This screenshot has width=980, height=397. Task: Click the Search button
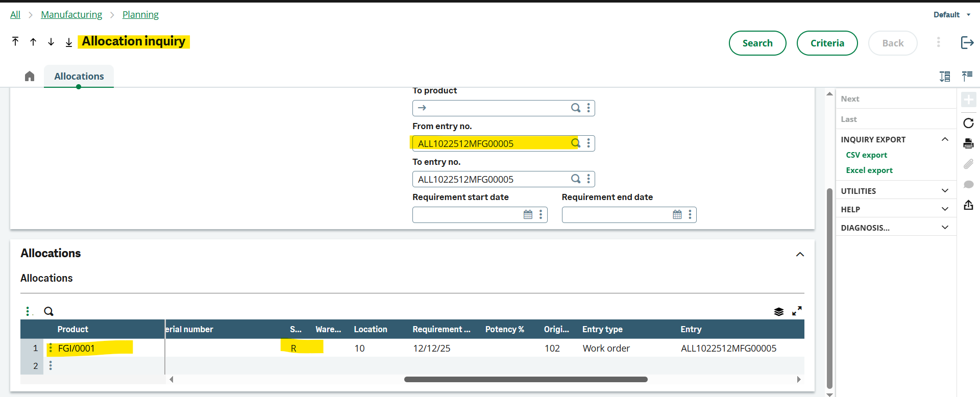pos(757,43)
